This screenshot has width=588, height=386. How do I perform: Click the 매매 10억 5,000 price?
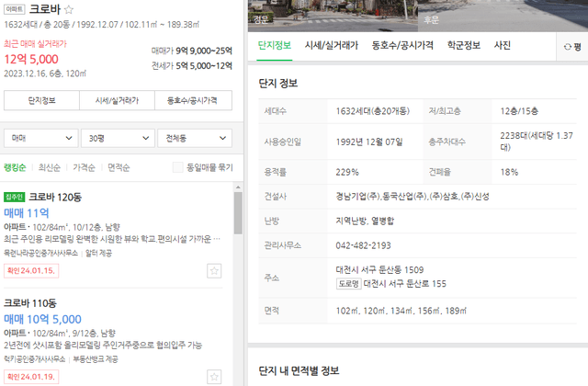tap(42, 319)
